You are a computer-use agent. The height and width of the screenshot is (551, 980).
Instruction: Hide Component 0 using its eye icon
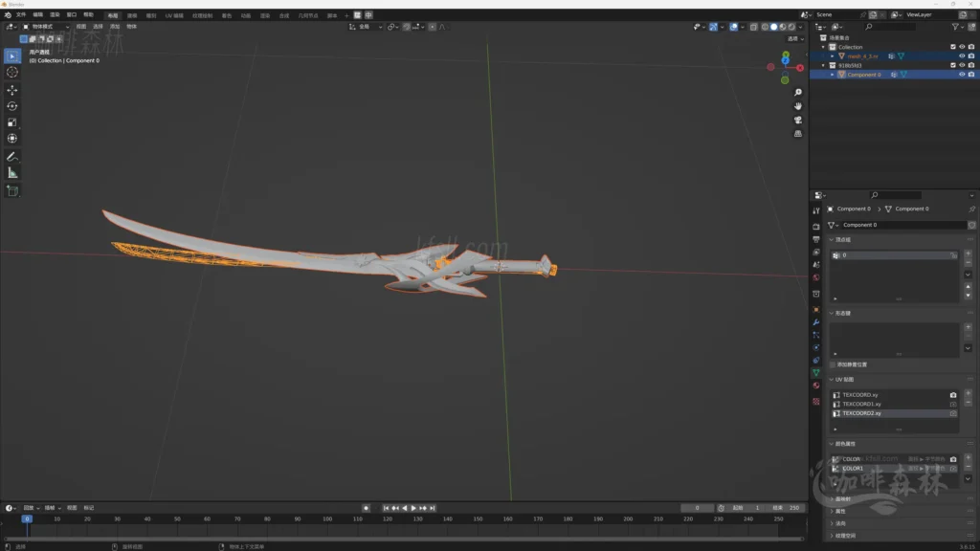pyautogui.click(x=962, y=75)
